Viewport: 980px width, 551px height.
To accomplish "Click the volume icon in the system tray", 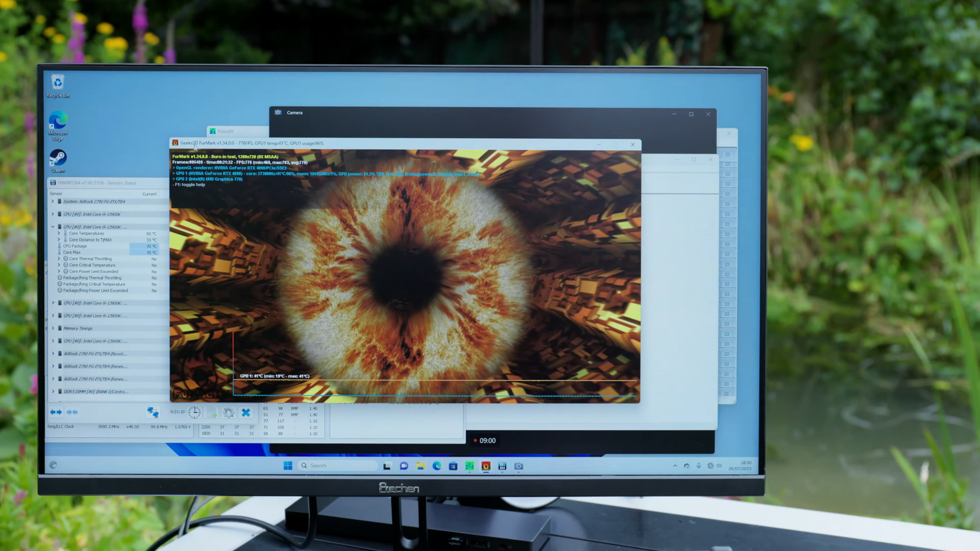I will point(719,466).
